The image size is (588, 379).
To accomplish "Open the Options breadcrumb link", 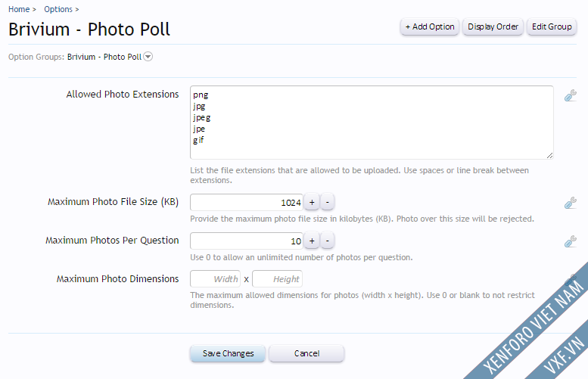I will 58,9.
